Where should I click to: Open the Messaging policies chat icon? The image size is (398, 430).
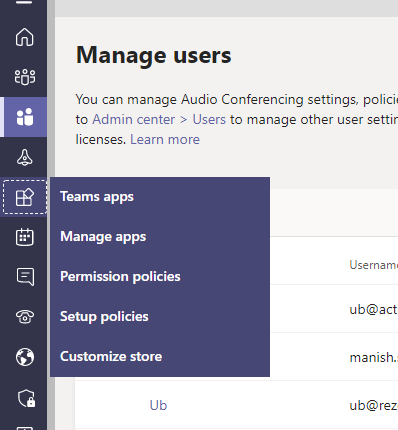[25, 277]
